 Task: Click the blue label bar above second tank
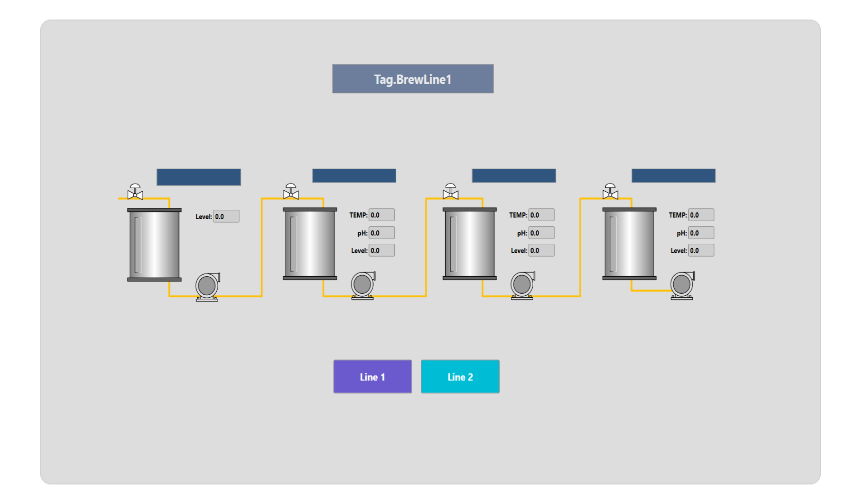coord(354,176)
